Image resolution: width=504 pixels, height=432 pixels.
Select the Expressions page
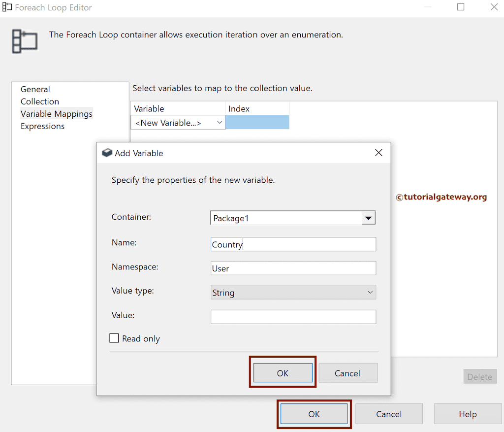coord(42,126)
